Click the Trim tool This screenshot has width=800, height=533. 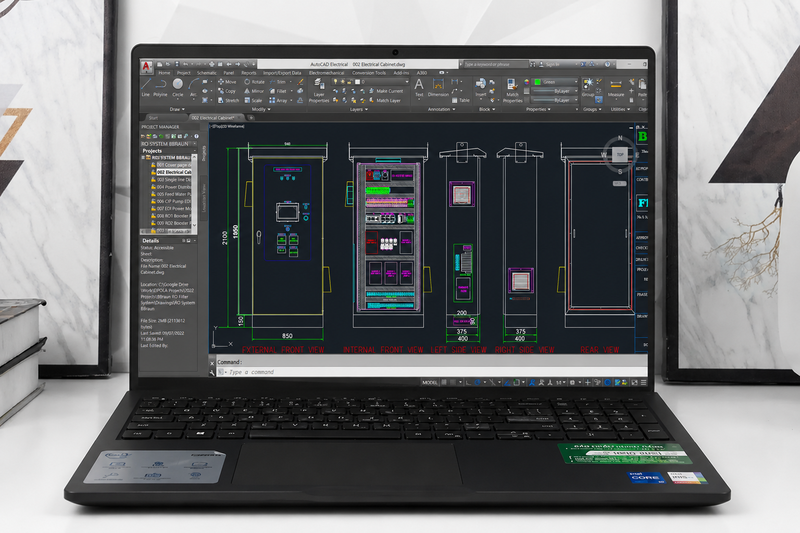(x=278, y=82)
